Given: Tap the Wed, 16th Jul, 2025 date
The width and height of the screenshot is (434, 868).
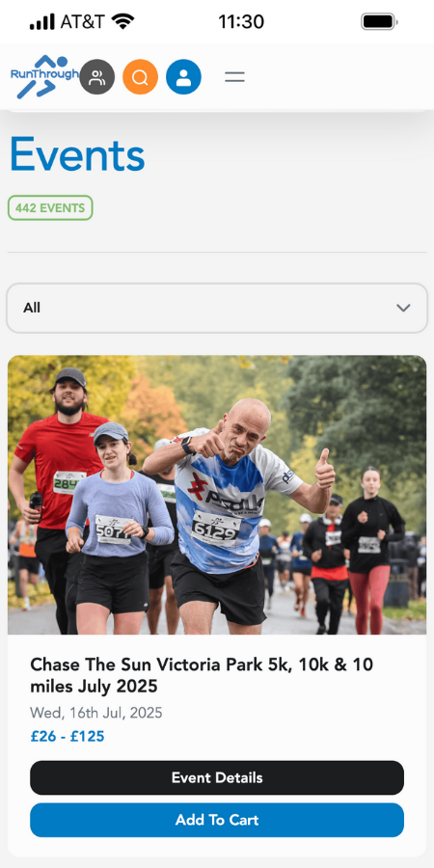Looking at the screenshot, I should (96, 713).
